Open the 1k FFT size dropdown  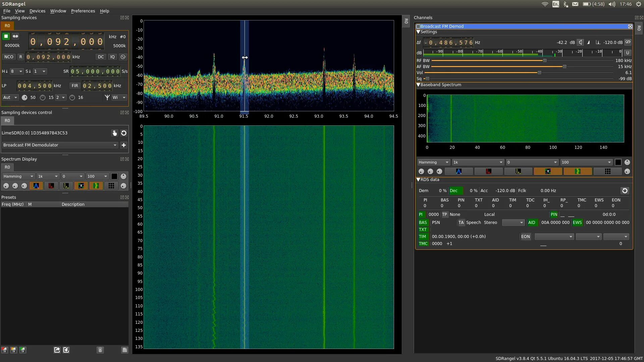[x=48, y=176]
